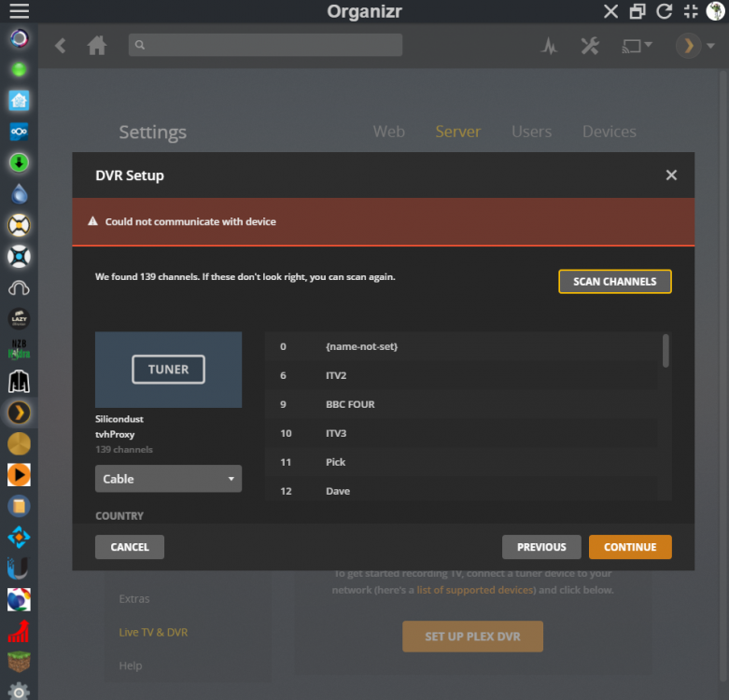Image resolution: width=729 pixels, height=700 pixels.
Task: Exit fullscreen using Organizr top bar icon
Action: 691,10
